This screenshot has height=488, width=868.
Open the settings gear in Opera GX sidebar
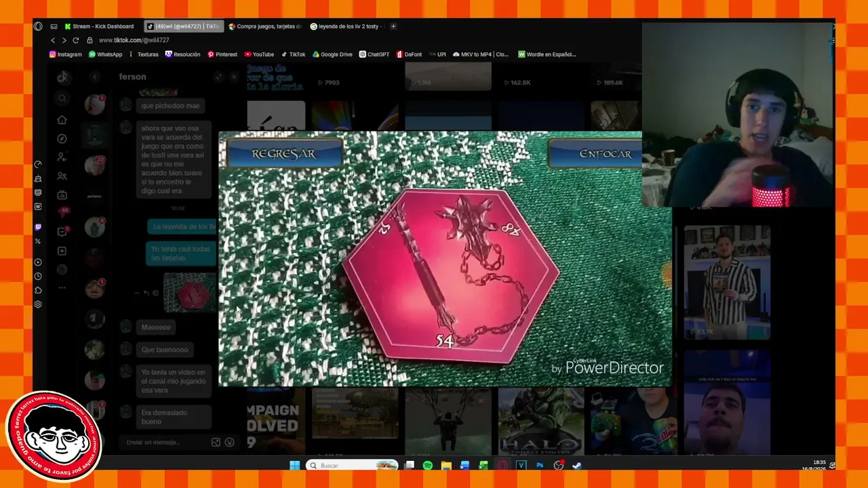click(x=38, y=304)
